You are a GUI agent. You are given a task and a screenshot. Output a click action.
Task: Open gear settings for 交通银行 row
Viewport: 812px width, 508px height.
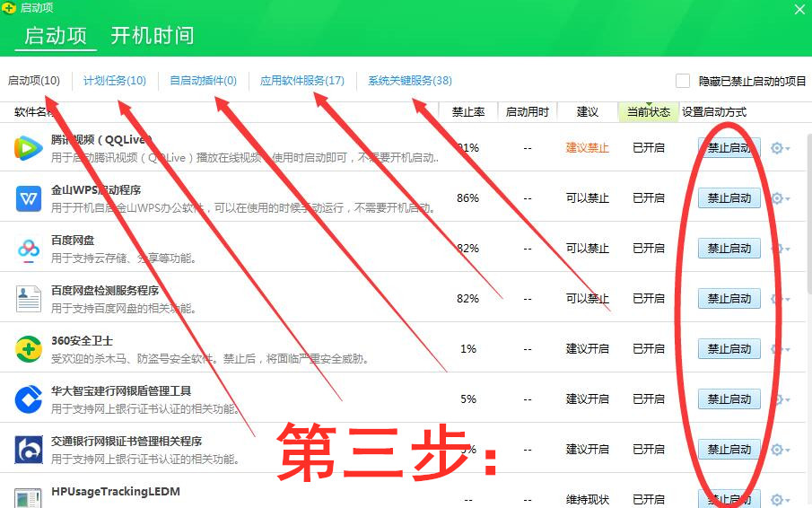point(780,450)
